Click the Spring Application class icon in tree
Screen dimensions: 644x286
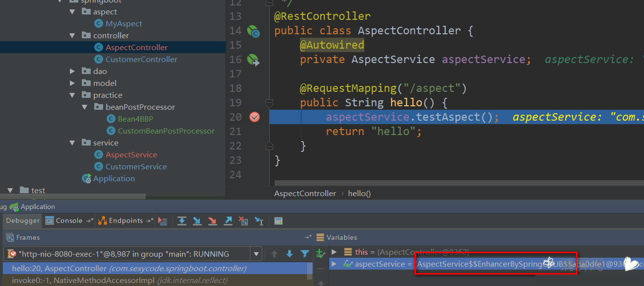click(86, 179)
